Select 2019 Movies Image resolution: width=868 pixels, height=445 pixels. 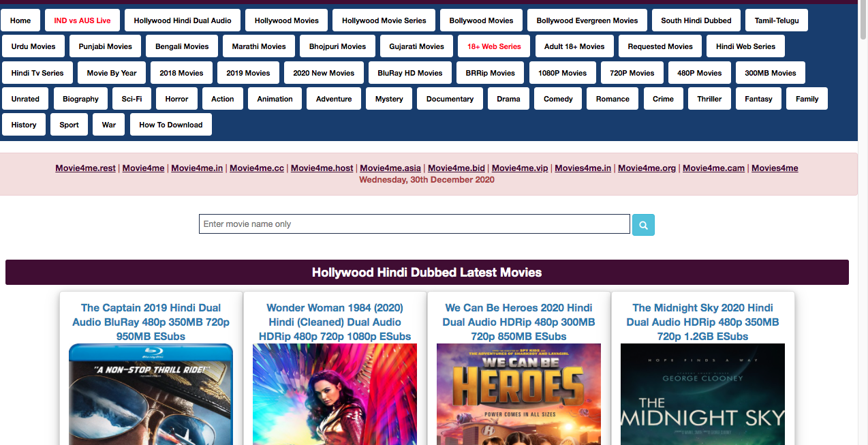(x=249, y=73)
